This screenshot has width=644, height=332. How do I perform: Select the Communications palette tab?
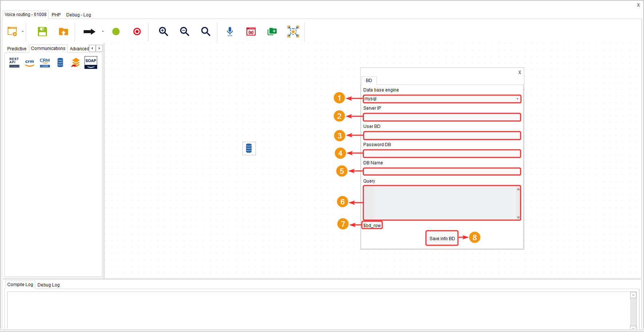tap(48, 48)
